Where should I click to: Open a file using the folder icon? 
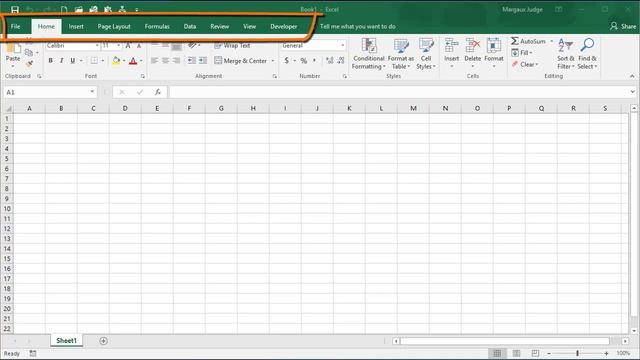pyautogui.click(x=79, y=9)
